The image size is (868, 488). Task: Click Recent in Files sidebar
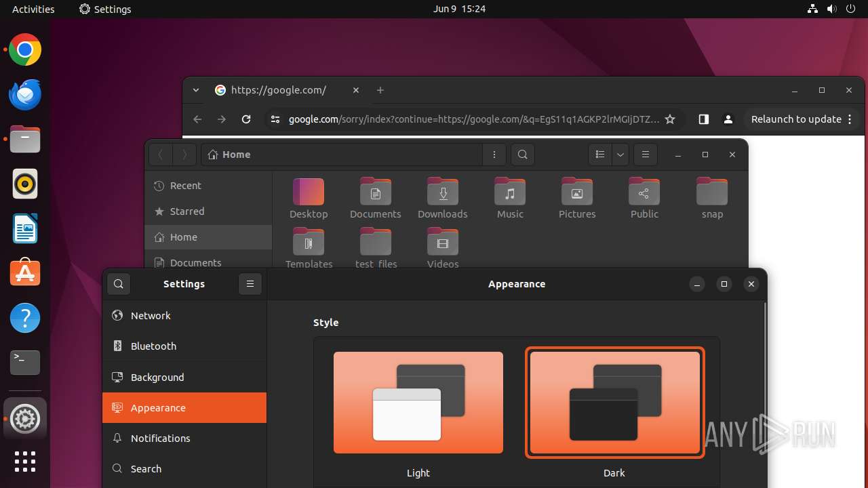(209, 186)
